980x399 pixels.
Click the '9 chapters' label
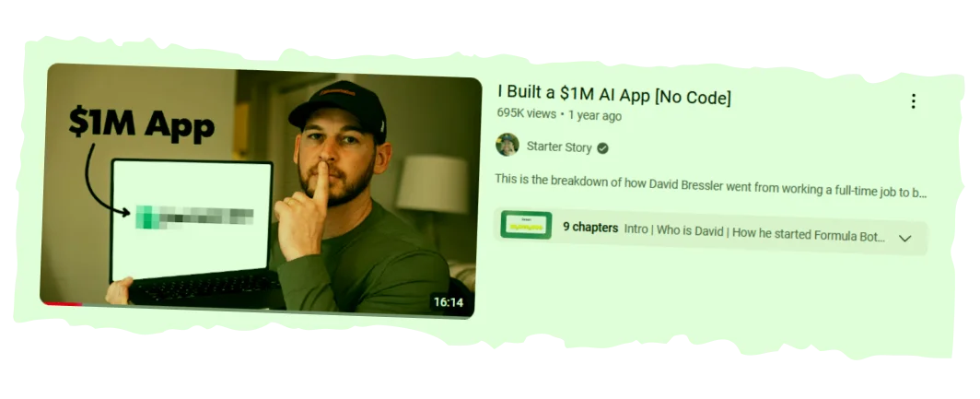(x=590, y=228)
